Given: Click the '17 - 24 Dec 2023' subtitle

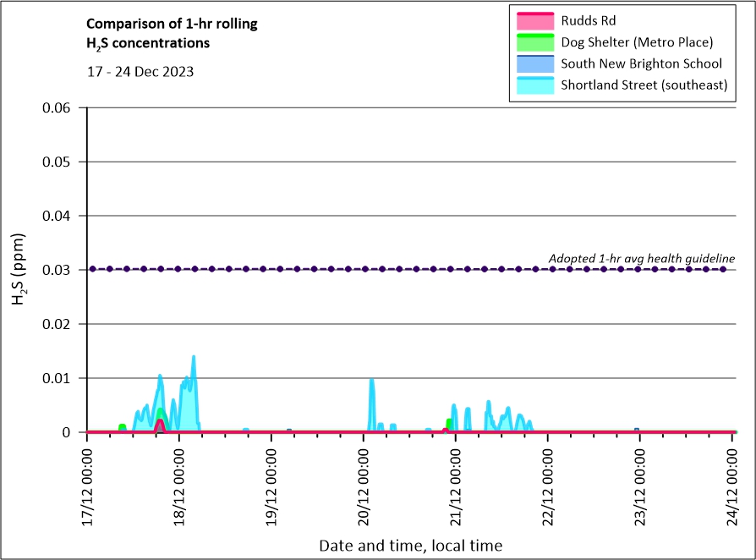Looking at the screenshot, I should 140,72.
